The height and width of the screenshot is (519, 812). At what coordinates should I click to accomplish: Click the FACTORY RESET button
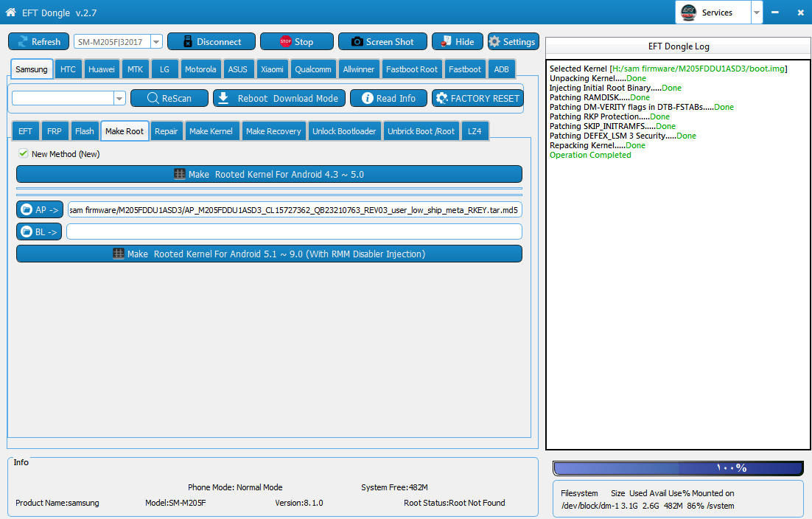[477, 98]
